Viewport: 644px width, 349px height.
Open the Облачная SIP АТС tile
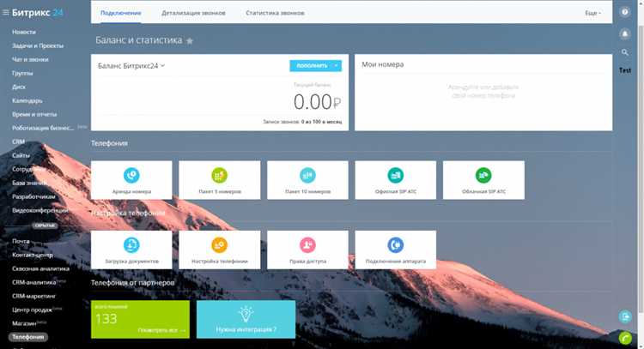(483, 180)
